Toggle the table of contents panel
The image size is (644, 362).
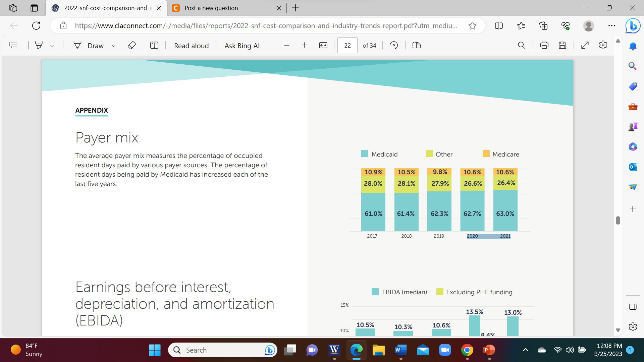pos(13,45)
